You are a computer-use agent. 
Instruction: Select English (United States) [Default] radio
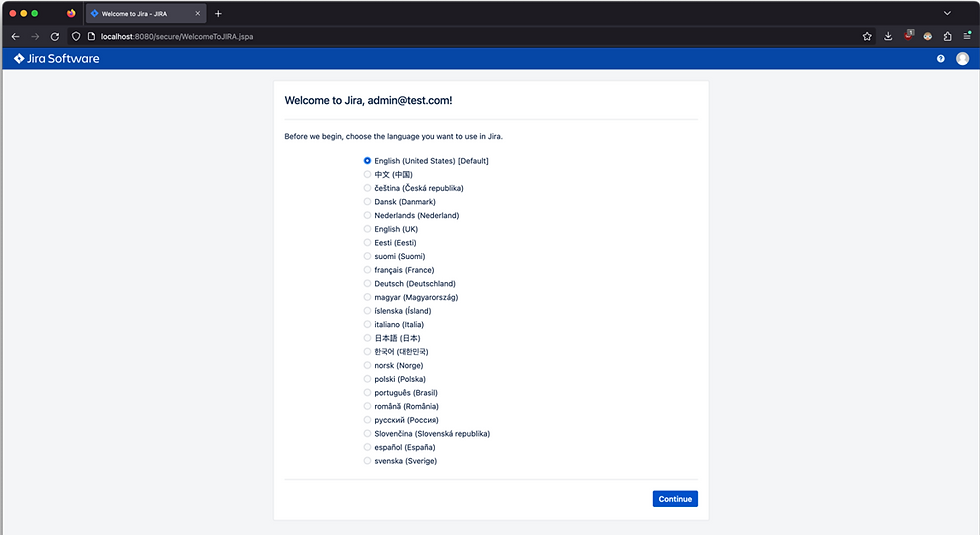(368, 161)
